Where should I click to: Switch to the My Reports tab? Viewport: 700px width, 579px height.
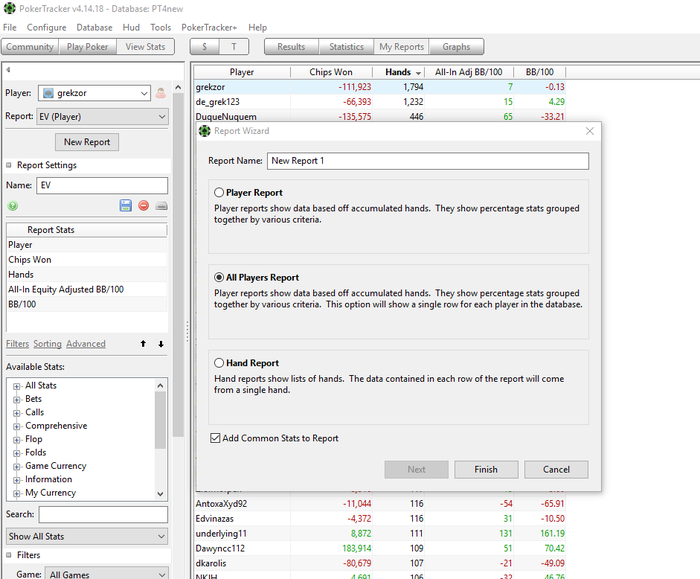401,46
